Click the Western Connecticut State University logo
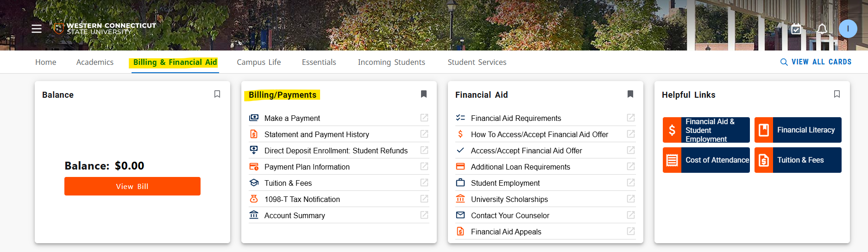This screenshot has width=868, height=252. click(x=105, y=29)
